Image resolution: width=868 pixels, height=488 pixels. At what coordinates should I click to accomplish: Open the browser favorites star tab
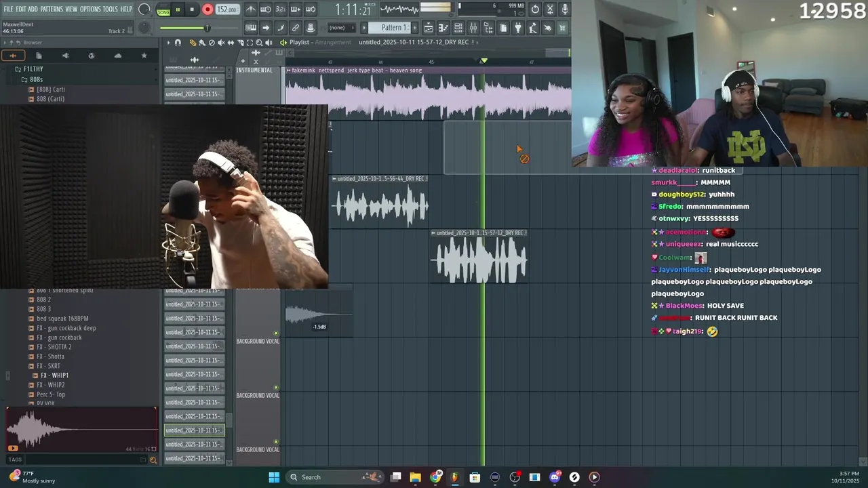tap(144, 56)
